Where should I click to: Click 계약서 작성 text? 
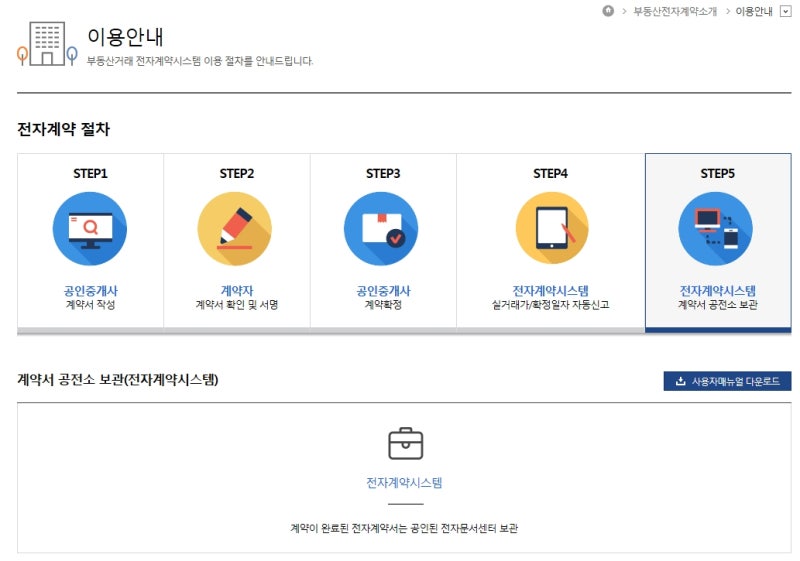[90, 304]
